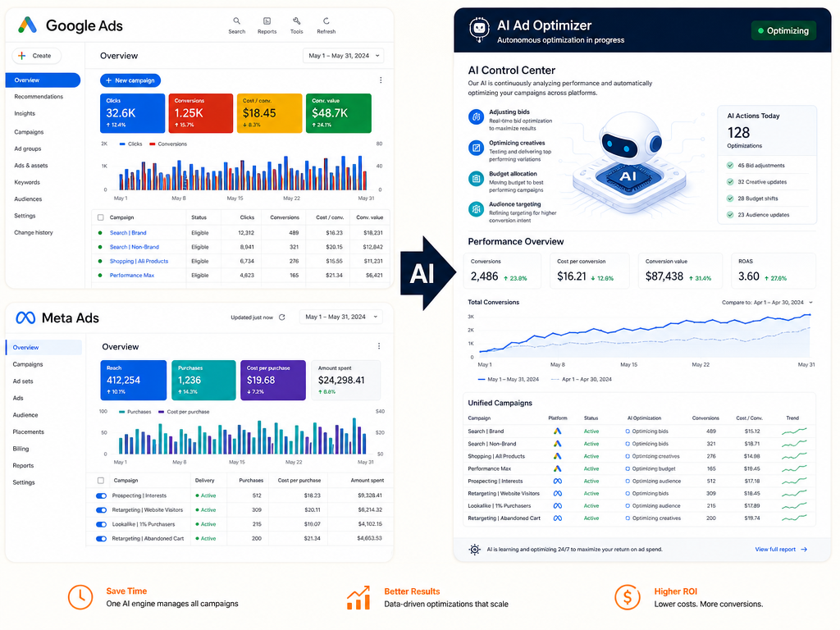The width and height of the screenshot is (840, 630).
Task: Toggle the Retargeting | Abandoned Cart switch in Meta Ads
Action: [x=101, y=539]
